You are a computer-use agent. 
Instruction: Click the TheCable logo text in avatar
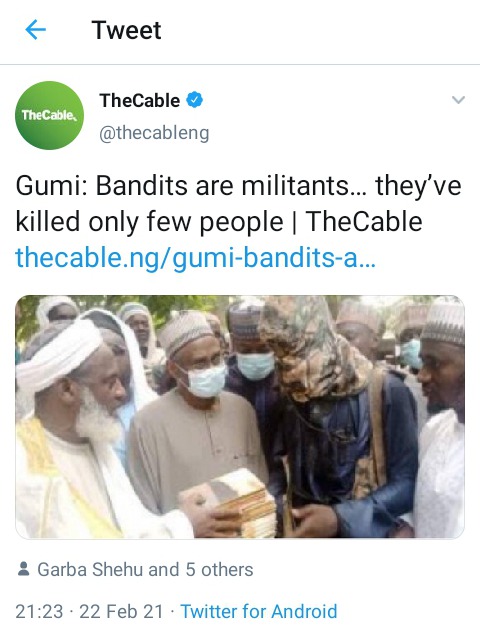tap(49, 116)
